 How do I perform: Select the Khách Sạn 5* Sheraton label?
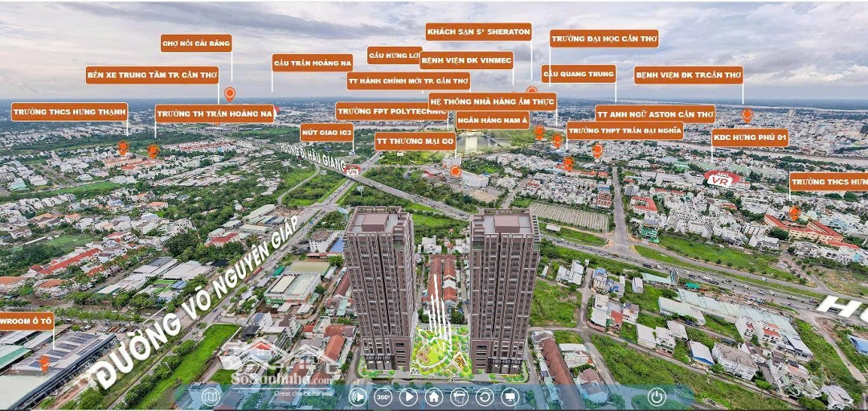pyautogui.click(x=478, y=32)
